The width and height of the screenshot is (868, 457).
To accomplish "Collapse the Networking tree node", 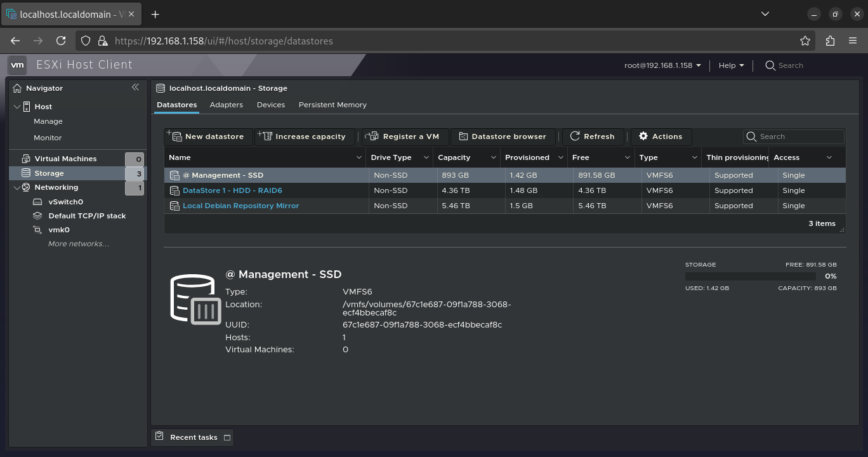I will tap(17, 187).
